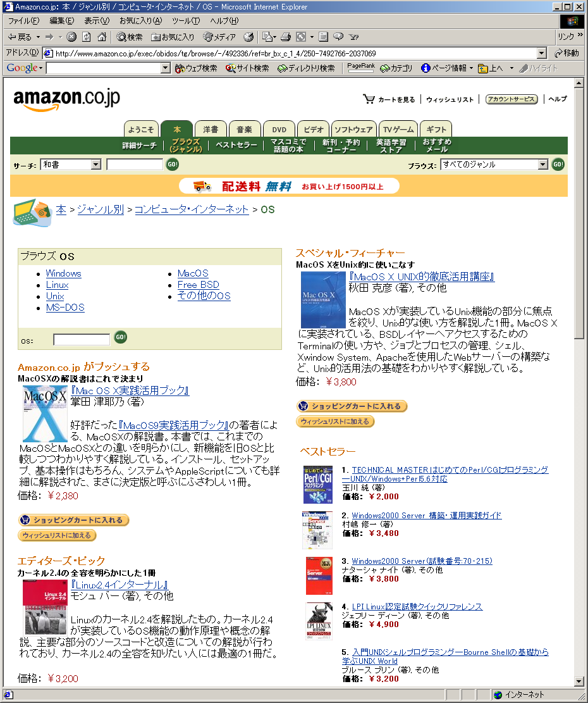Click the Edit page toolbar icon
Screen dimensions: 588x703
[x=302, y=37]
